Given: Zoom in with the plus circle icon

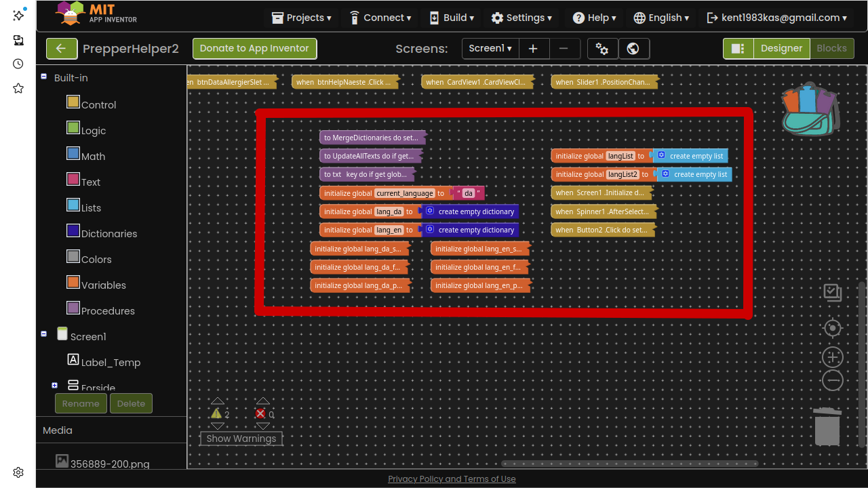Looking at the screenshot, I should pos(832,357).
